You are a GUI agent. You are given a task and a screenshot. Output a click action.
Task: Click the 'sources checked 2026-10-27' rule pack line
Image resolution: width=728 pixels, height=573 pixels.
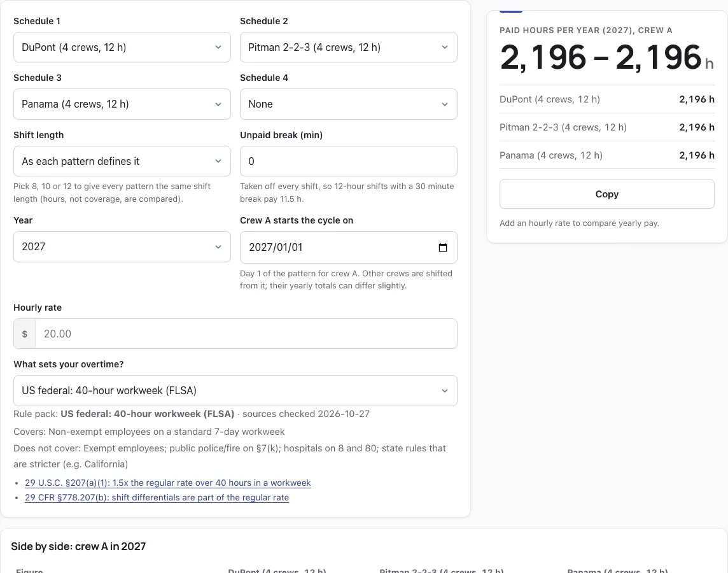192,414
